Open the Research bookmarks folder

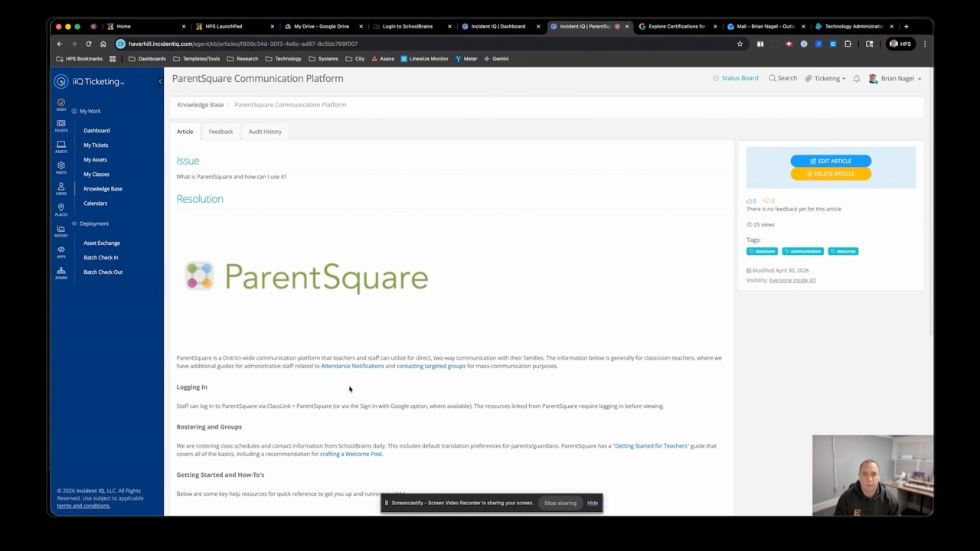(243, 59)
